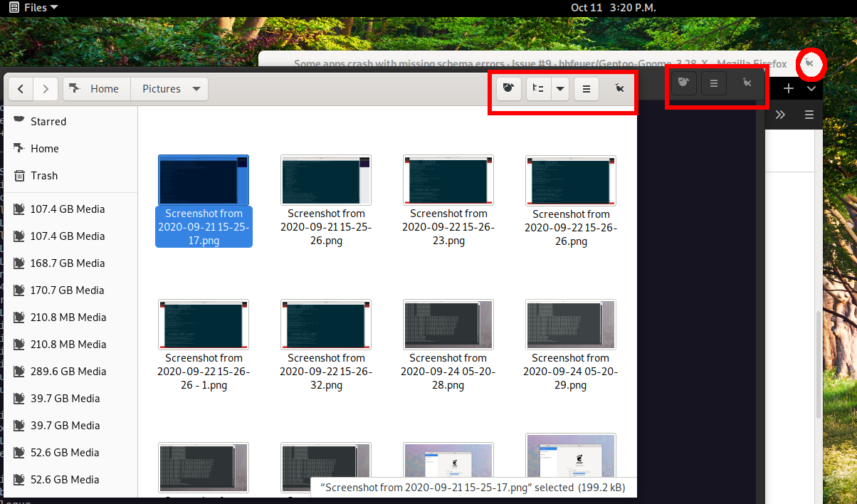Click search button in the dark header bar
Image resolution: width=857 pixels, height=504 pixels.
coord(683,83)
